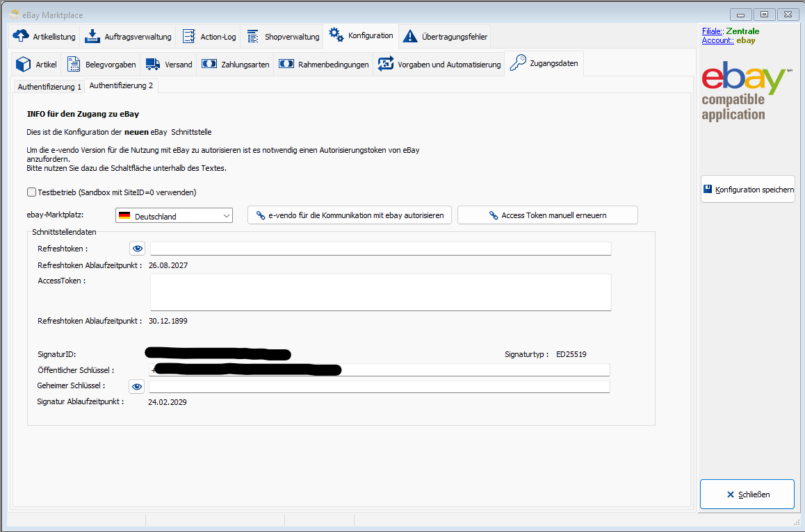The image size is (805, 532).
Task: Select the Signaturtyp value ED25519
Action: point(571,354)
